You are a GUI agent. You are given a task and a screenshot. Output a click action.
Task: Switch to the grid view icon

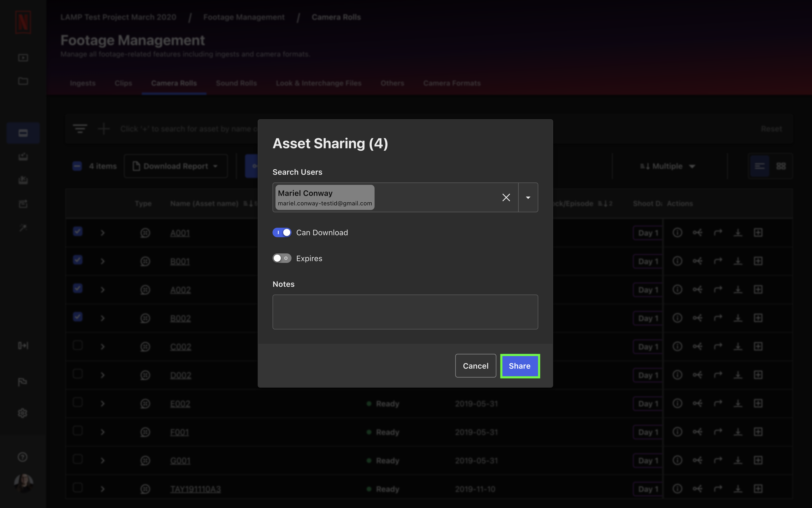coord(781,166)
